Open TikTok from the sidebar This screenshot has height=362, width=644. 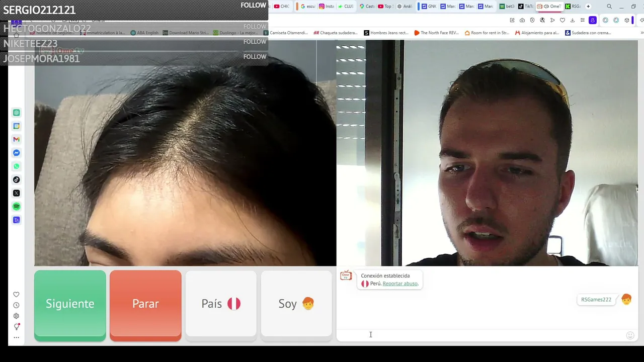[x=17, y=179]
